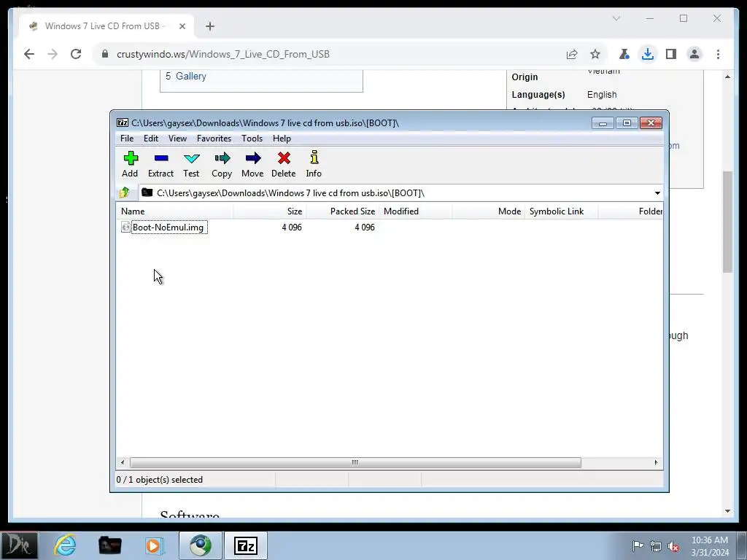This screenshot has width=747, height=560.
Task: Open Internet Explorer from taskbar
Action: point(65,545)
